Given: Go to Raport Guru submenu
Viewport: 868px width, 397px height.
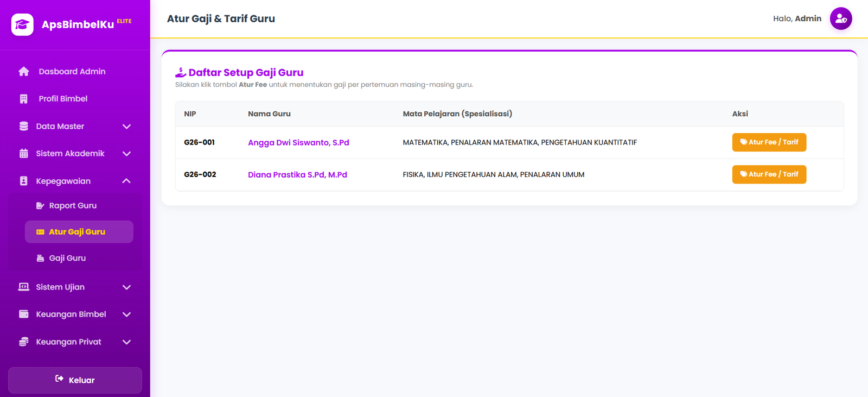Looking at the screenshot, I should (79, 206).
